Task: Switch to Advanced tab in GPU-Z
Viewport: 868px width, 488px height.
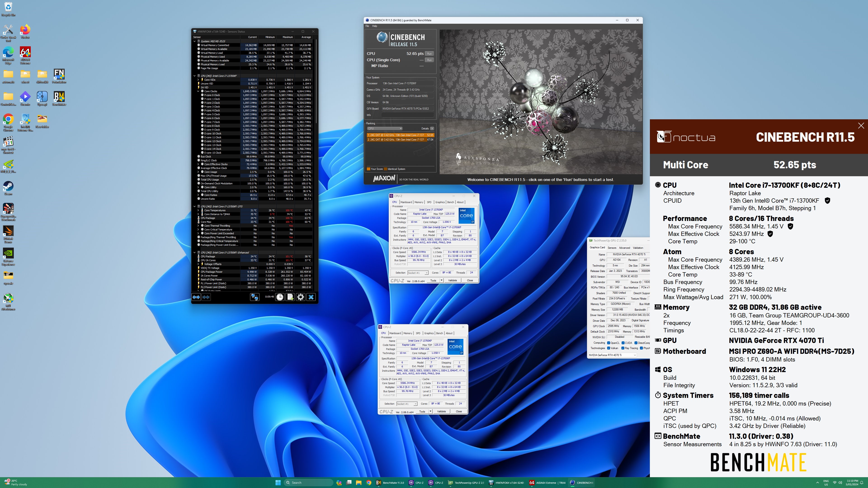Action: (624, 248)
